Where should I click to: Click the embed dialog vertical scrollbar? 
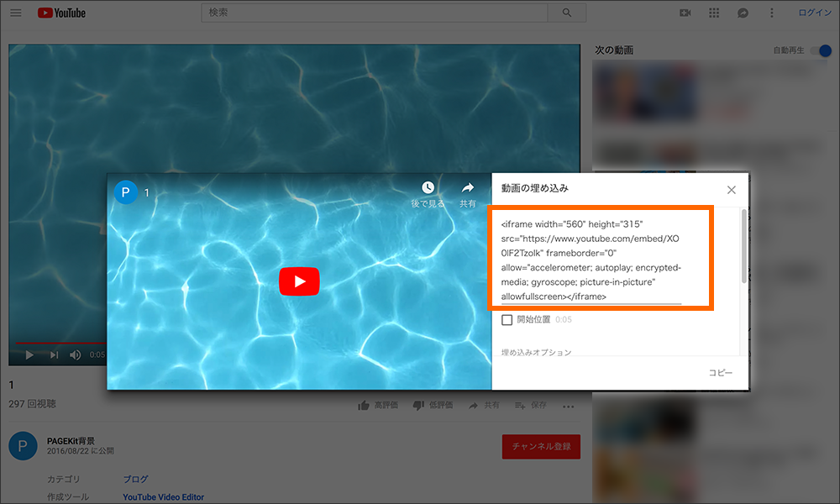click(743, 246)
